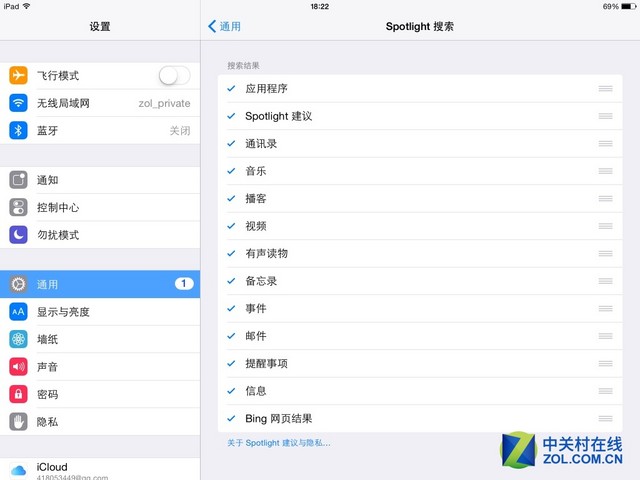Viewport: 640px width, 480px height.
Task: Tap the Display & Brightness AA icon
Action: (18, 312)
